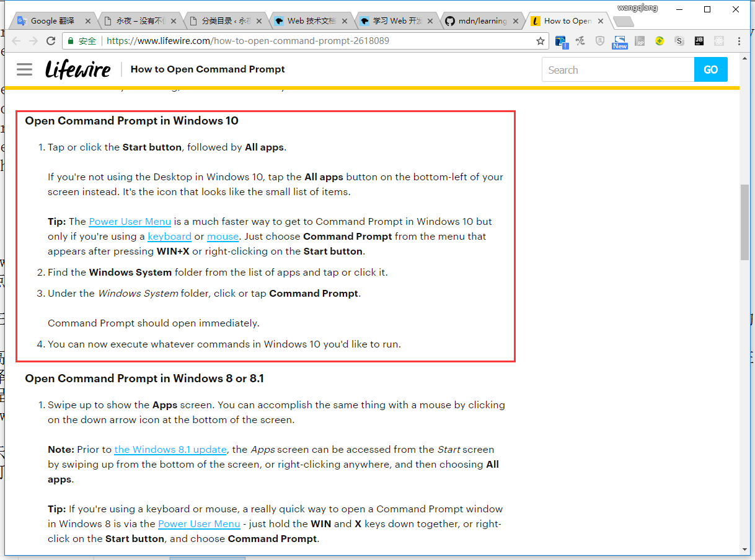Switch to the mdn/learning tab
This screenshot has width=755, height=560.
[482, 21]
